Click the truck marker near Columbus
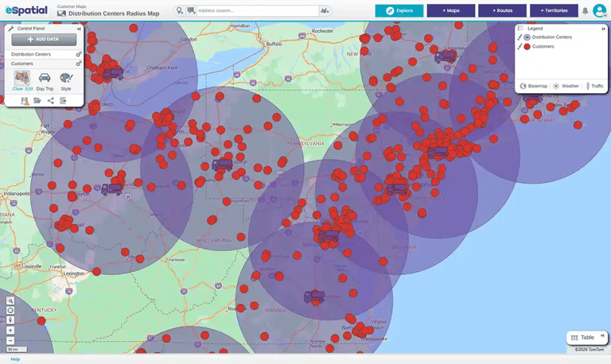The image size is (611, 364). 112,189
